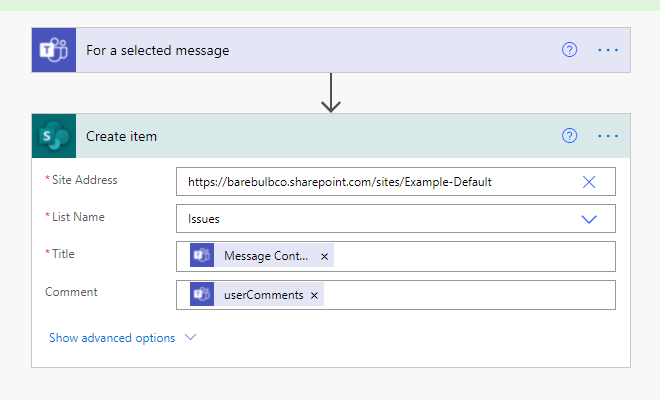Expand the List Name dropdown
Viewport: 660px width, 400px height.
[589, 219]
